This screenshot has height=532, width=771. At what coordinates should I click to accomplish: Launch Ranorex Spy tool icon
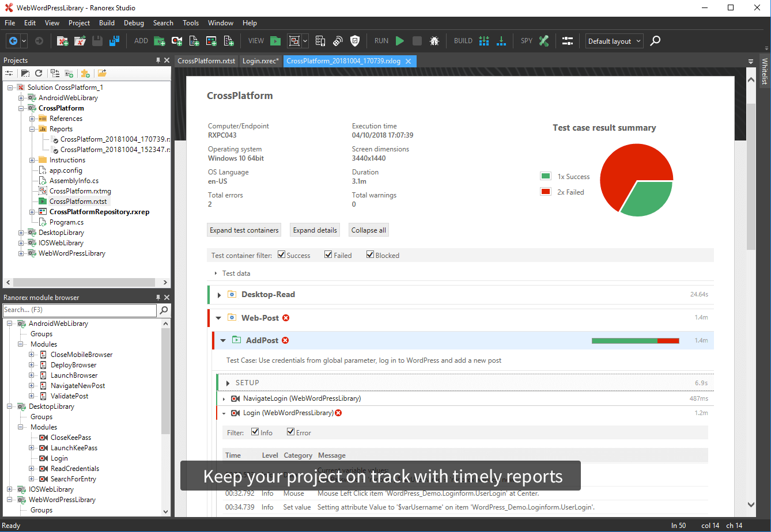click(x=543, y=41)
